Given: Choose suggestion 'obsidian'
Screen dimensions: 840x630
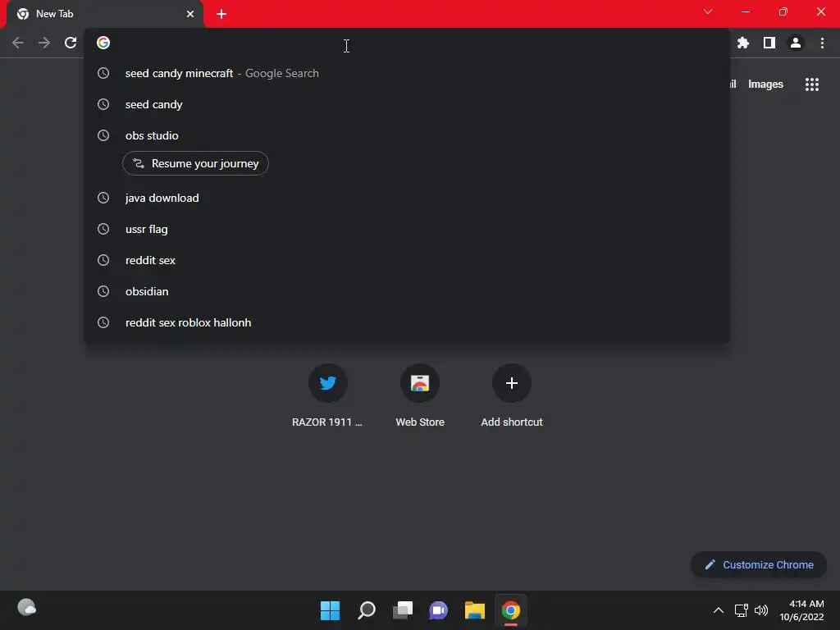Looking at the screenshot, I should click(x=407, y=291).
